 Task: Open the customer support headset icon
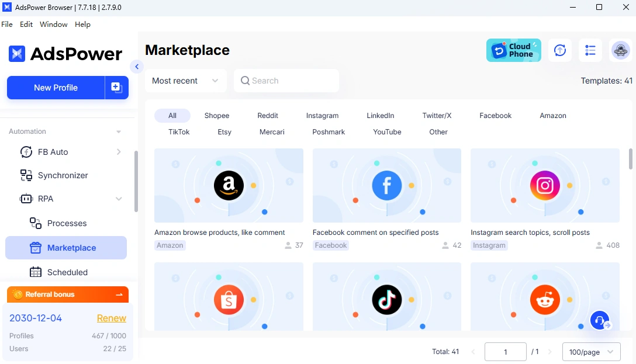(599, 320)
